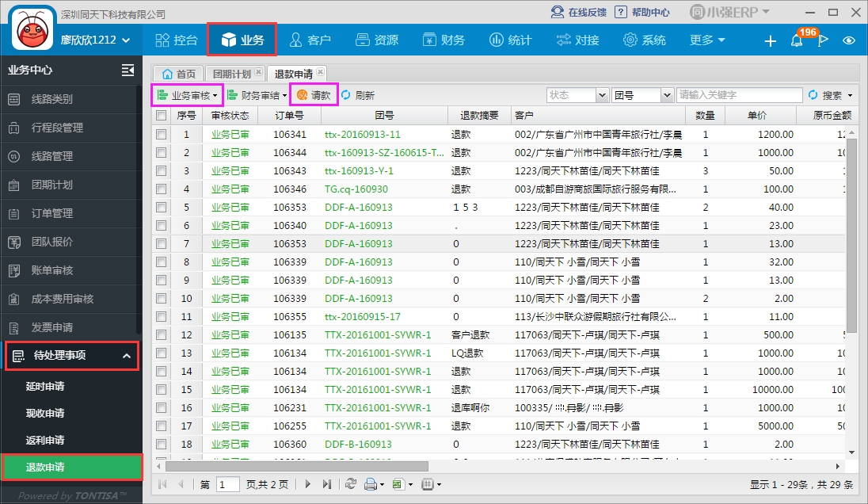Switch to the 首页 tab
Screen dimensions: 868x504
tap(178, 74)
